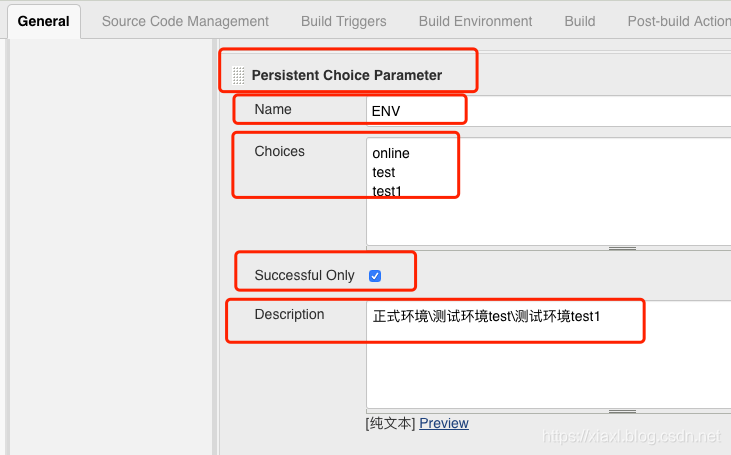Image resolution: width=731 pixels, height=455 pixels.
Task: Click into the Name field containing ENV
Action: [548, 111]
